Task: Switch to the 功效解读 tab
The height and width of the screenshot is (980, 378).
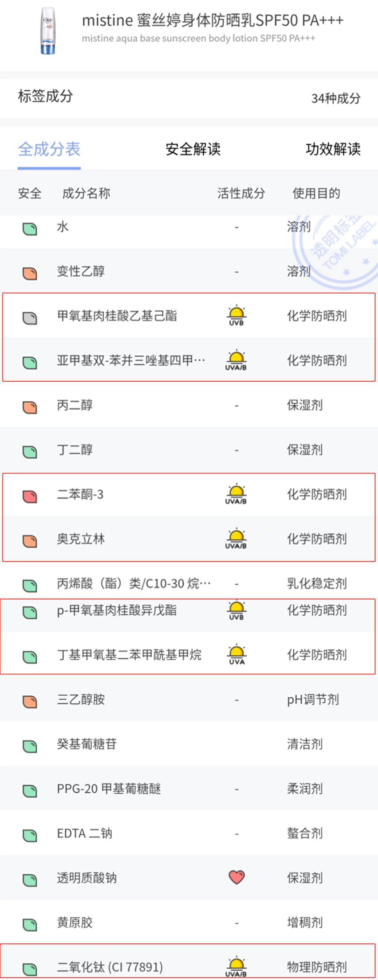Action: pyautogui.click(x=334, y=150)
